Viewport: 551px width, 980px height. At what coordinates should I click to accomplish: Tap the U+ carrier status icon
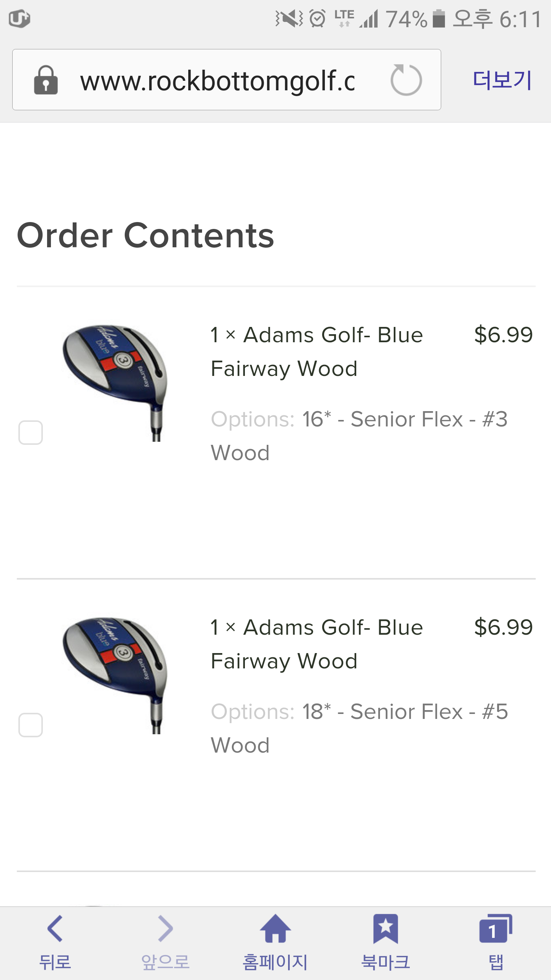coord(19,18)
